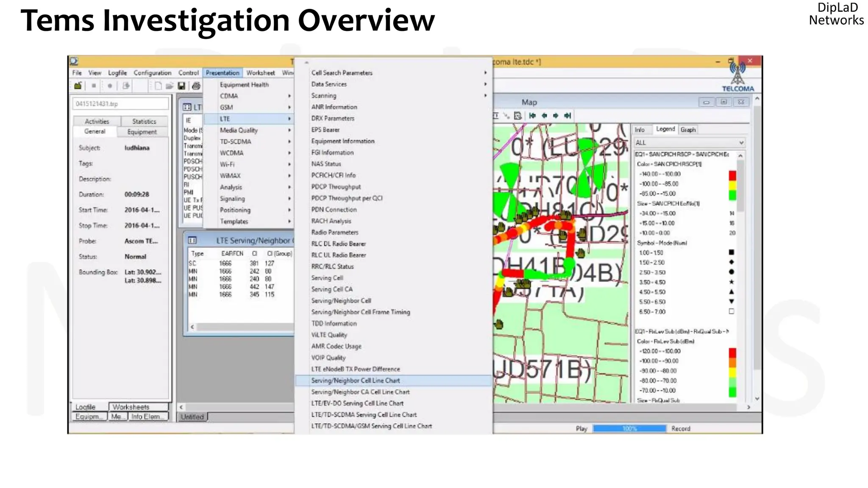Open the Untitled worksheet tab
The image size is (868, 488).
192,417
